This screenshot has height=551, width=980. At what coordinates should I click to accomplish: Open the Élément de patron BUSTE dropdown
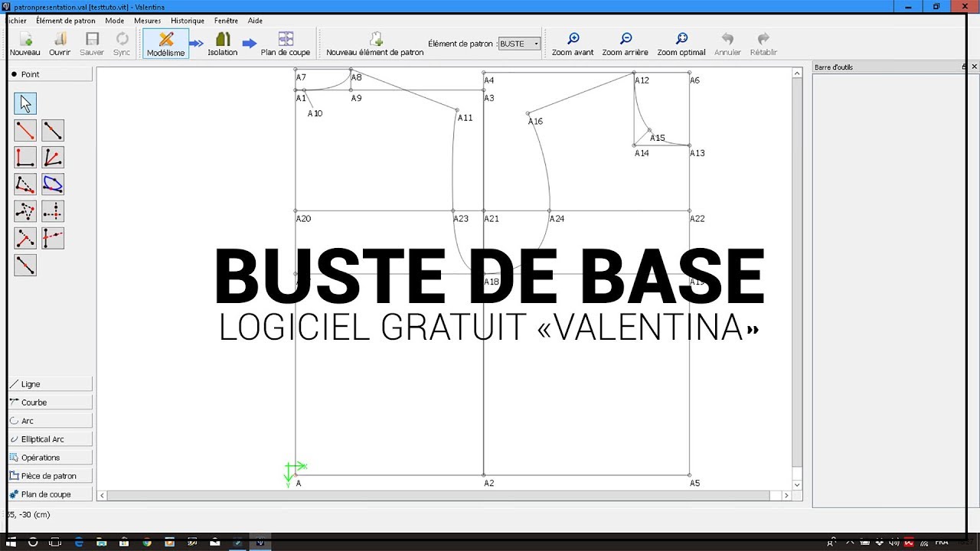(x=519, y=44)
